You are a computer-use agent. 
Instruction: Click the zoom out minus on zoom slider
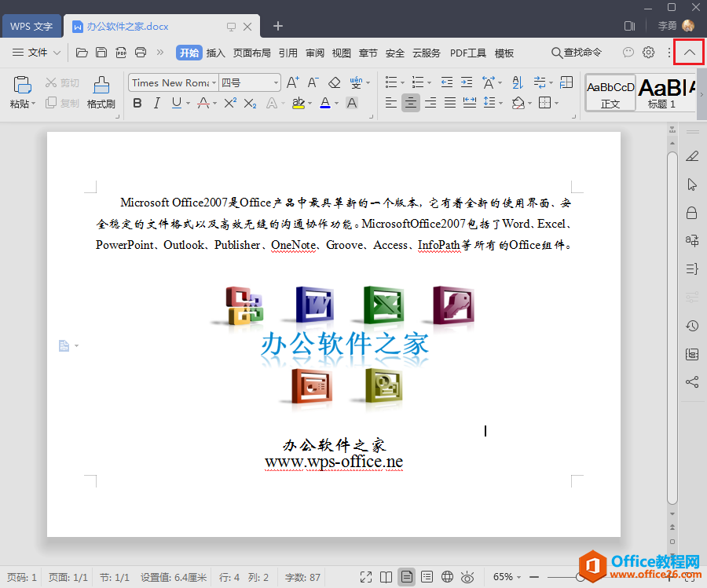tap(534, 577)
